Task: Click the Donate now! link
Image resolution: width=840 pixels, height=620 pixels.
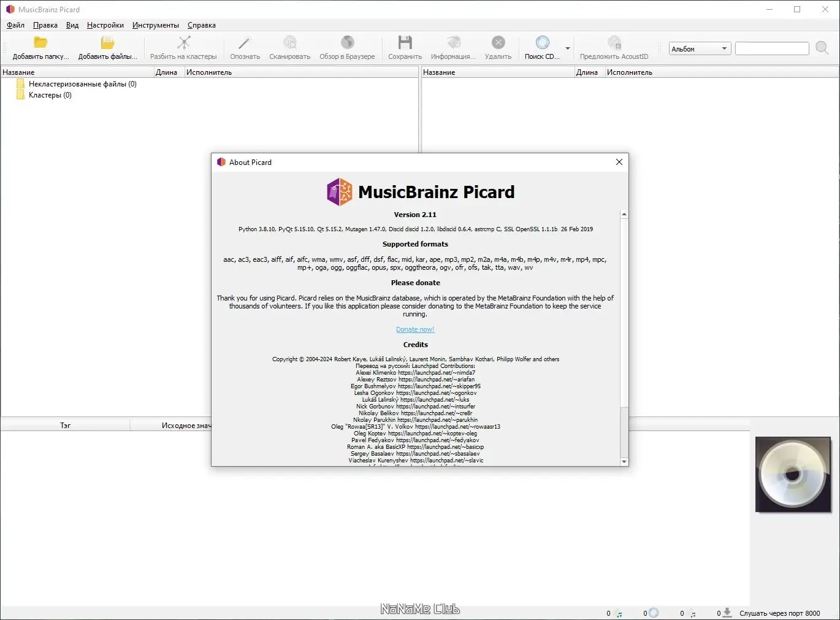Action: coord(415,329)
